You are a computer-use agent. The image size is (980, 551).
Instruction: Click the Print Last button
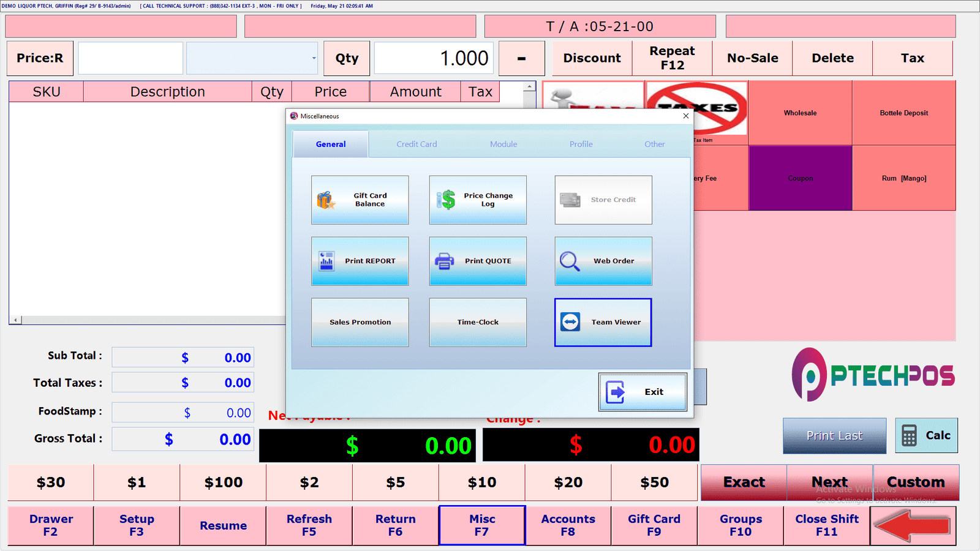(834, 436)
